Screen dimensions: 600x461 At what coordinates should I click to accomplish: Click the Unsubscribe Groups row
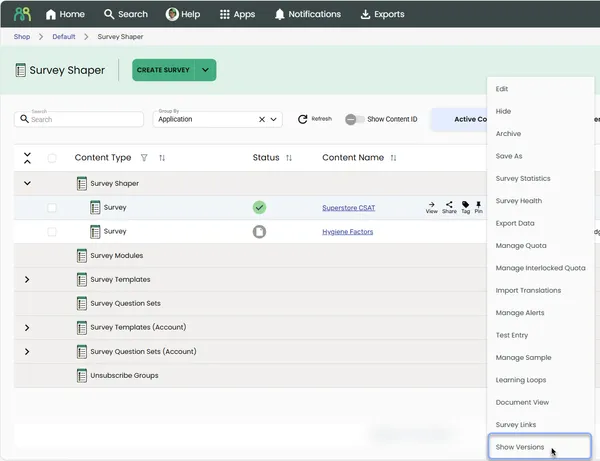[x=250, y=376]
